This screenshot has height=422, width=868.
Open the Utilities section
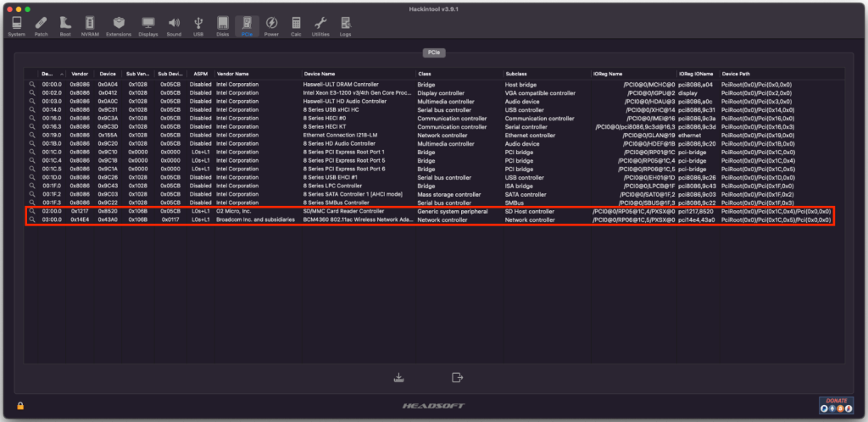[x=320, y=25]
